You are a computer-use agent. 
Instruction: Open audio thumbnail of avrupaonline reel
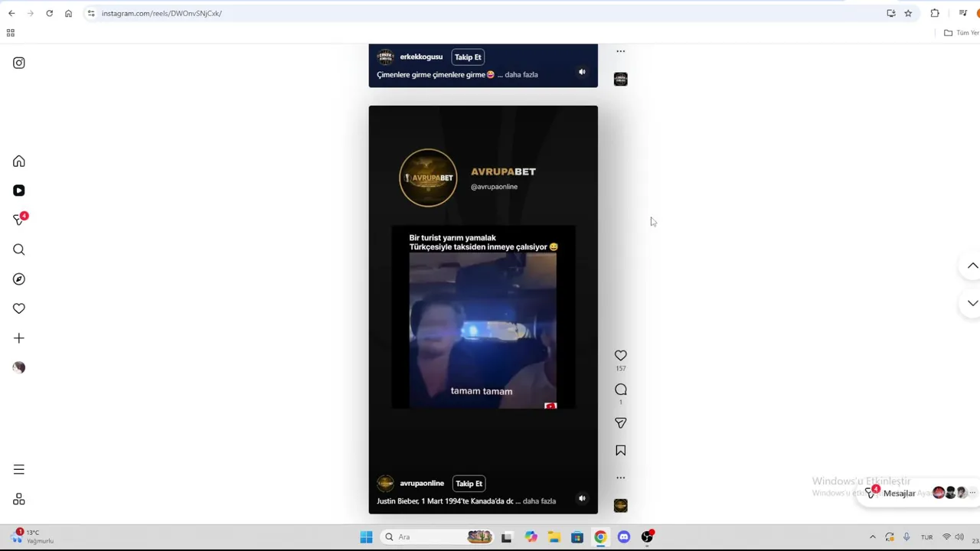(x=621, y=506)
